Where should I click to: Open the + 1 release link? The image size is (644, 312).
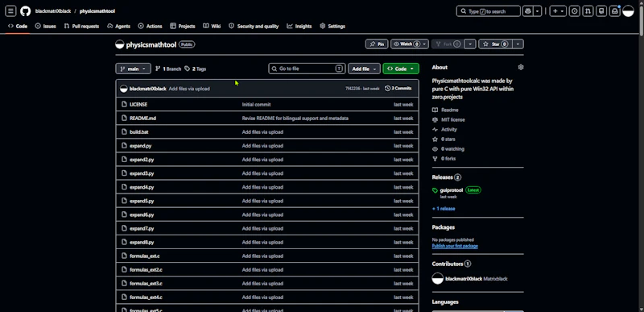(444, 209)
